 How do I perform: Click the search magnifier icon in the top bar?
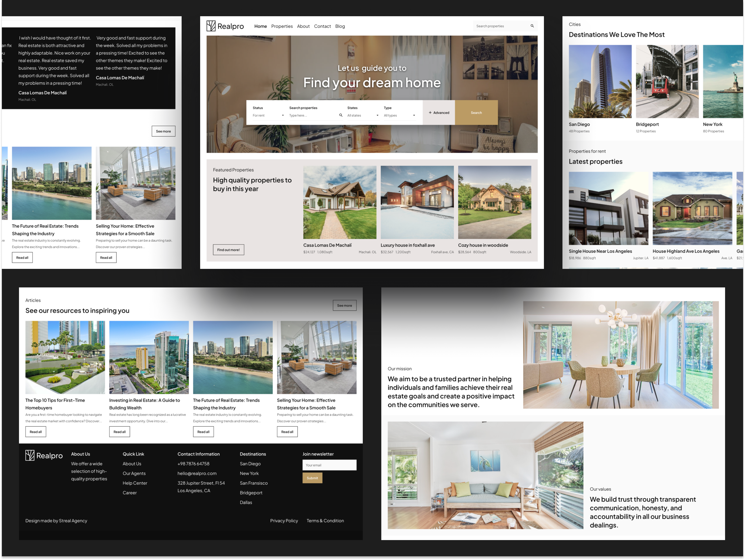[532, 26]
